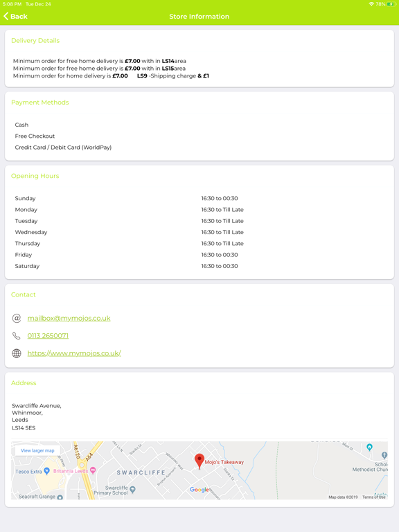
Task: Tap the phone handset icon
Action: click(x=17, y=336)
